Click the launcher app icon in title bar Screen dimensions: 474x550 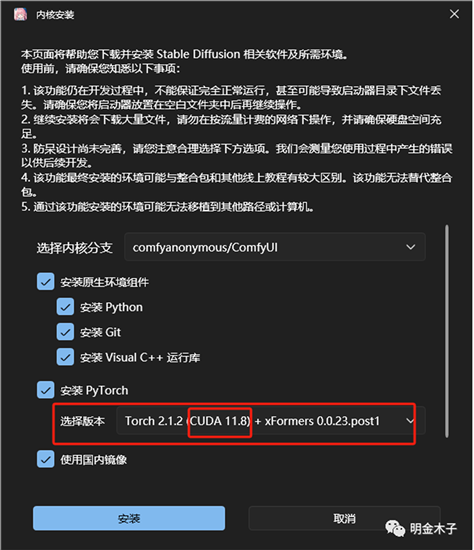point(20,15)
